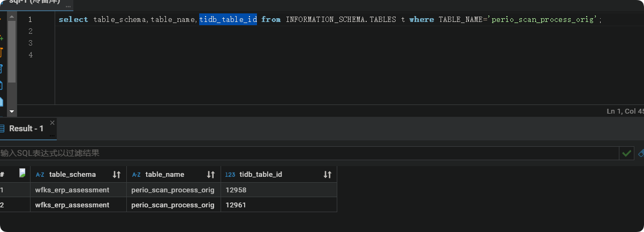Close the Result - 1 tab
Image resolution: width=644 pixels, height=232 pixels.
point(52,123)
